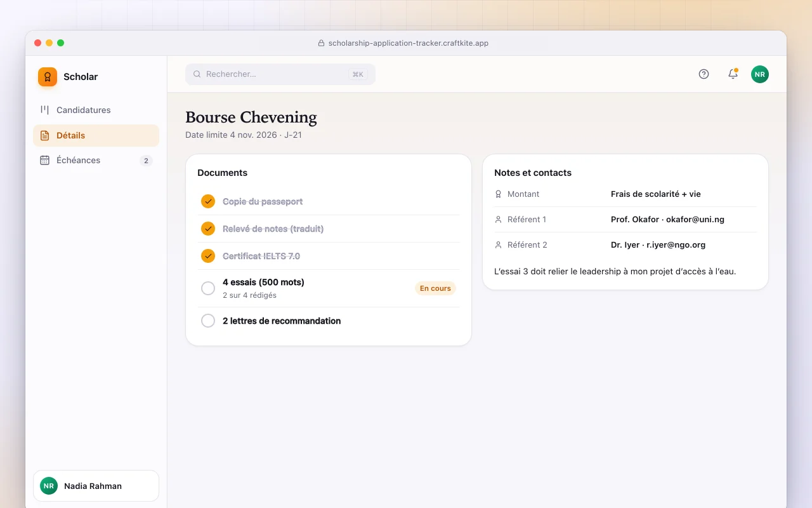Click the NR avatar in top bar

coord(760,74)
